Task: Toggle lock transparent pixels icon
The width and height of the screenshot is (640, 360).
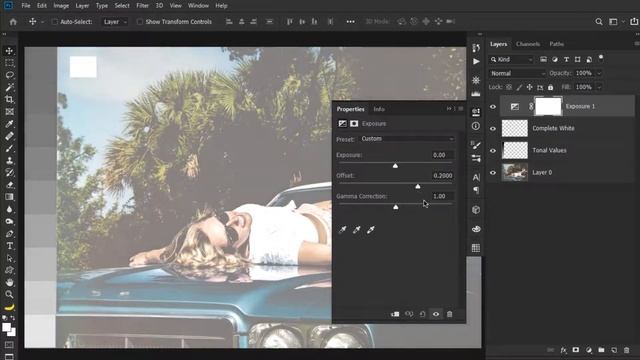Action: [509, 87]
